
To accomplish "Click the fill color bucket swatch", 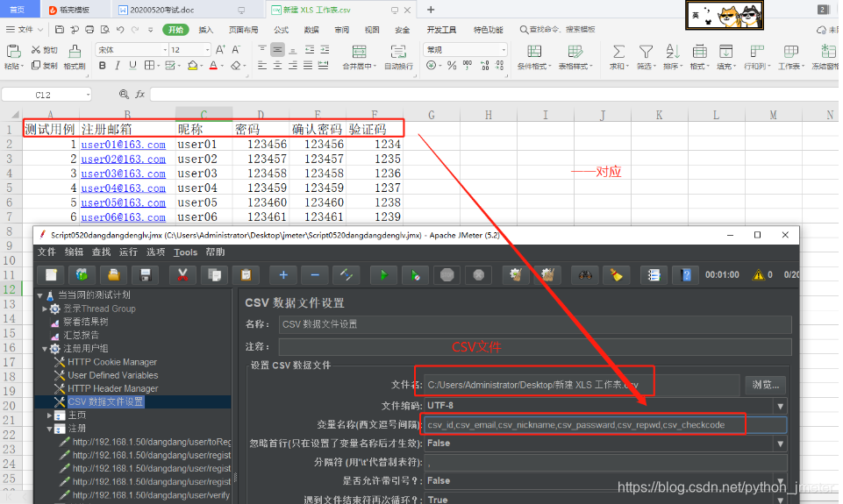I will (x=192, y=66).
